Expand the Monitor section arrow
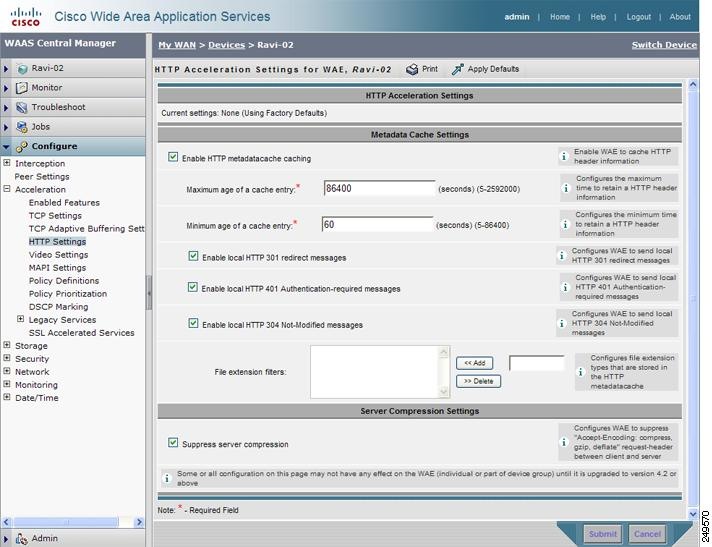This screenshot has width=712, height=547. click(6, 89)
